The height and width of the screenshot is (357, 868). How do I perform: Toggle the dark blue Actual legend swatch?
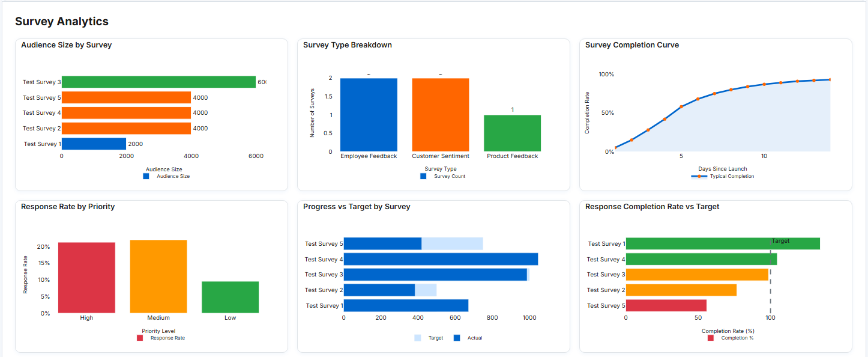coord(457,338)
